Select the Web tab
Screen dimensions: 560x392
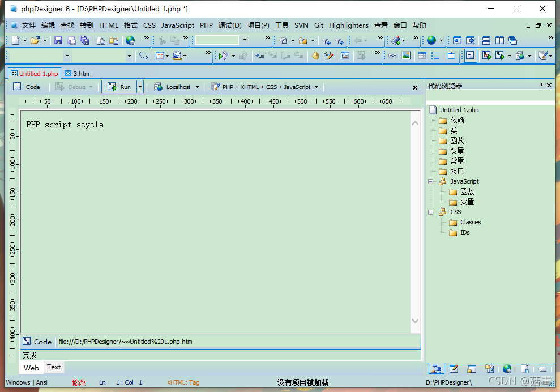point(32,368)
